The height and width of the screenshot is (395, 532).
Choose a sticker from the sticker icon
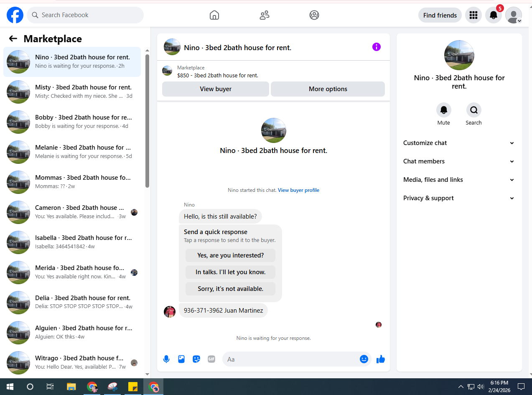coord(196,359)
